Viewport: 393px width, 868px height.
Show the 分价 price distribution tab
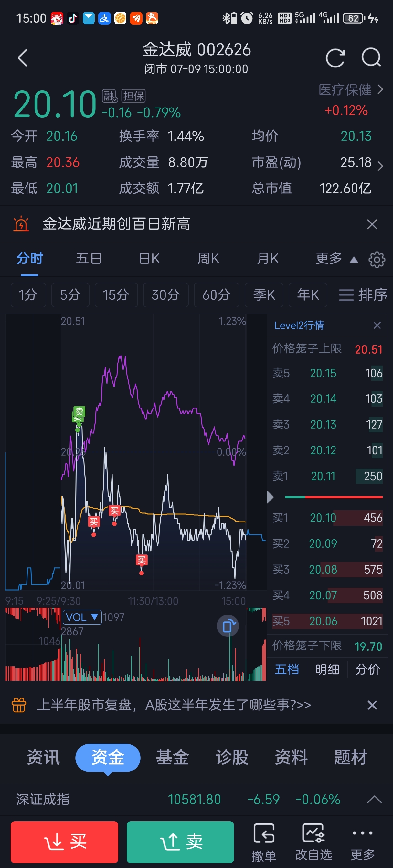coord(367,669)
